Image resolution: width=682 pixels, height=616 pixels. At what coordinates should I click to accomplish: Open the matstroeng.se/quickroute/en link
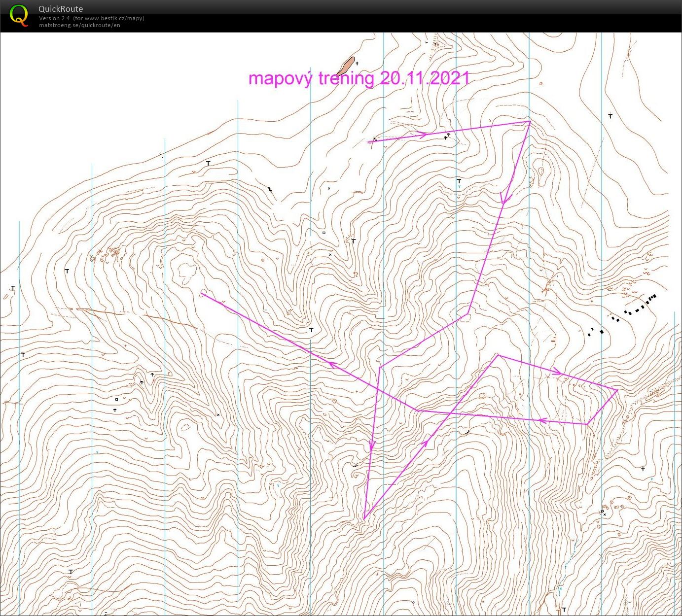coord(79,25)
